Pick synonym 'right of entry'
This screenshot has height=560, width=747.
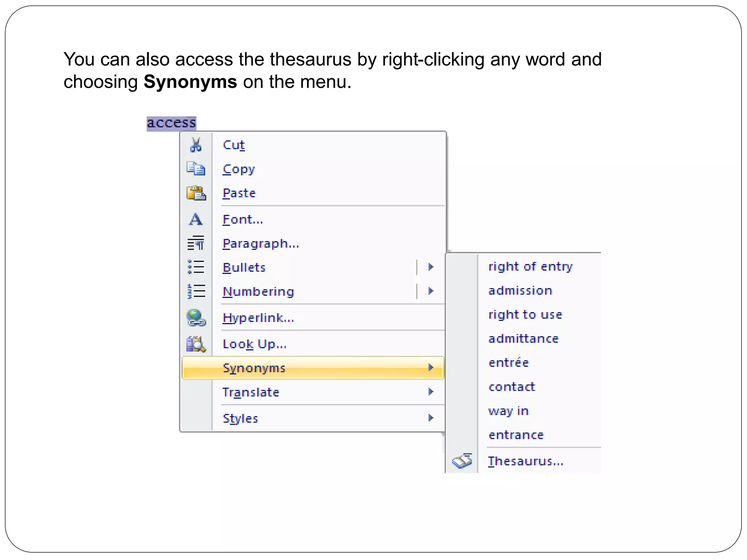530,267
